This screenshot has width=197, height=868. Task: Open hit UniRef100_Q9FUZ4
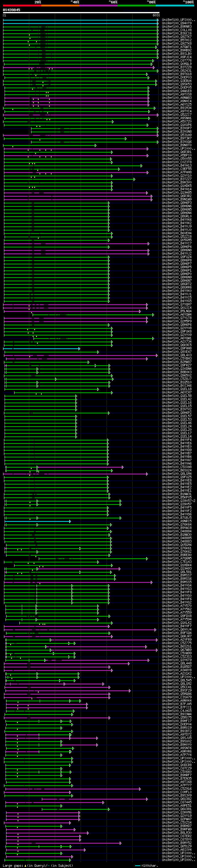pos(177,257)
